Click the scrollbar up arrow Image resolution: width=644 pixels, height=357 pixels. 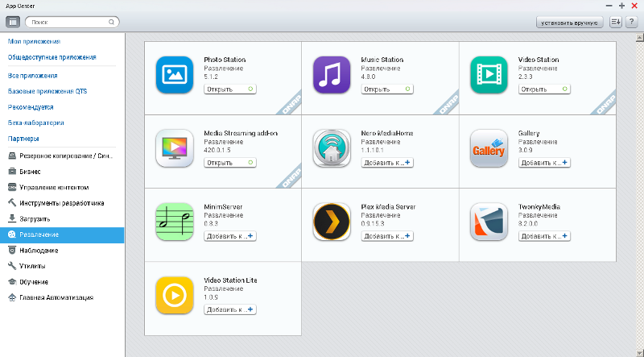(x=639, y=38)
